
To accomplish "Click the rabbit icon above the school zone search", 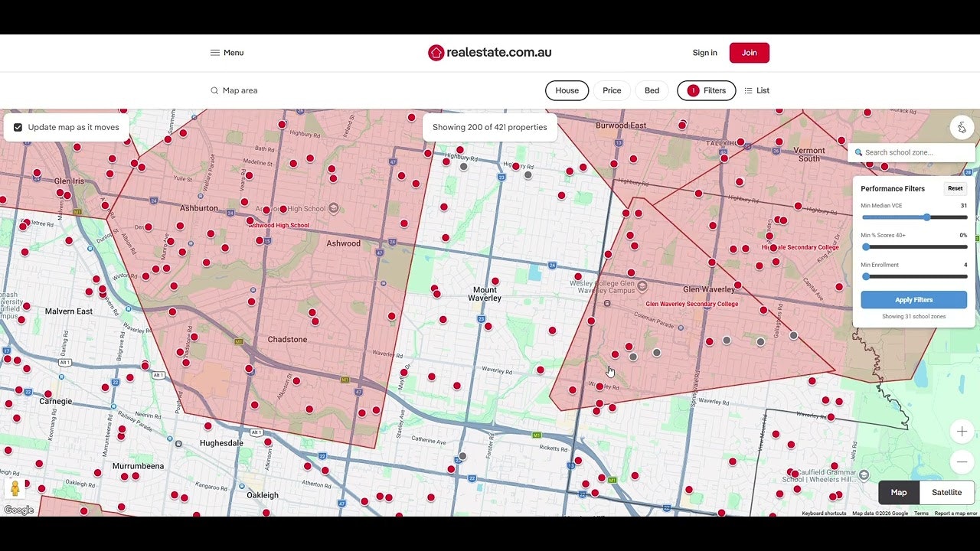I will point(962,127).
